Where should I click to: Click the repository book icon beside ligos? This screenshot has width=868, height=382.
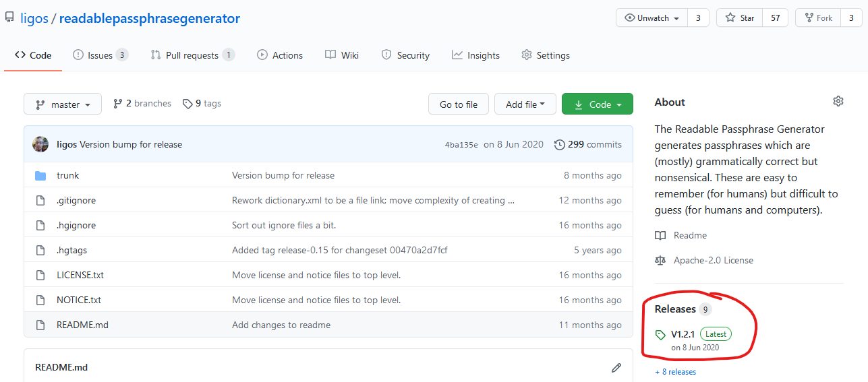(x=9, y=18)
